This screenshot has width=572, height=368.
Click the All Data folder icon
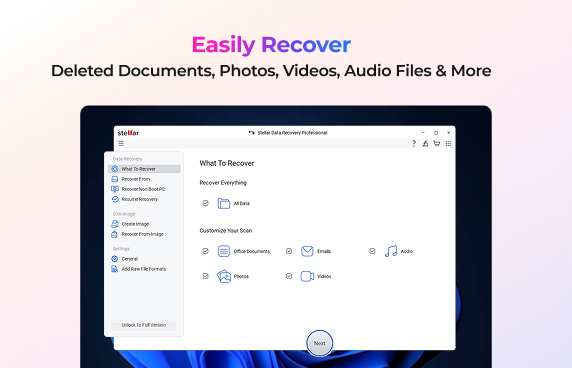pos(224,203)
